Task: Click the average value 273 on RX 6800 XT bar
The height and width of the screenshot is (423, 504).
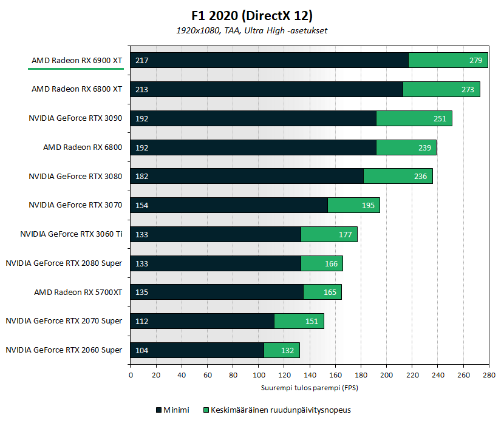Action: [468, 90]
